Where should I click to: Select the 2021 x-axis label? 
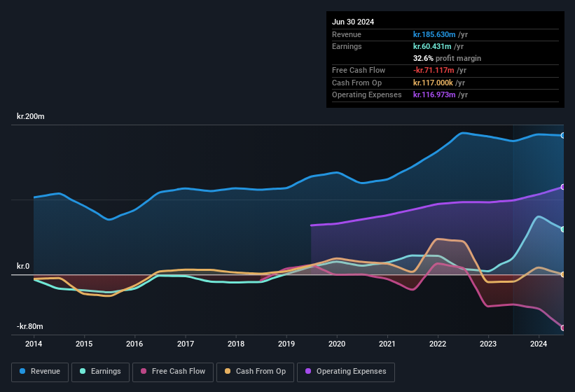click(x=387, y=344)
